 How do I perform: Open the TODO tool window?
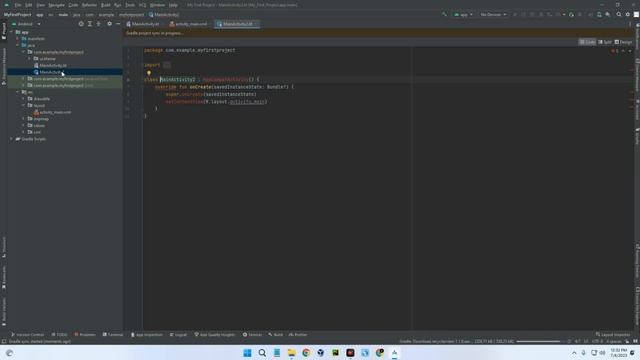coord(60,335)
